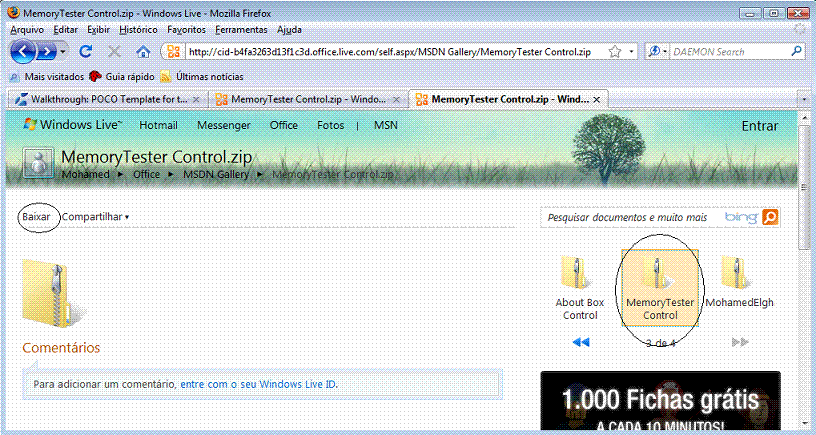Open the Favoritos menu

click(x=186, y=30)
